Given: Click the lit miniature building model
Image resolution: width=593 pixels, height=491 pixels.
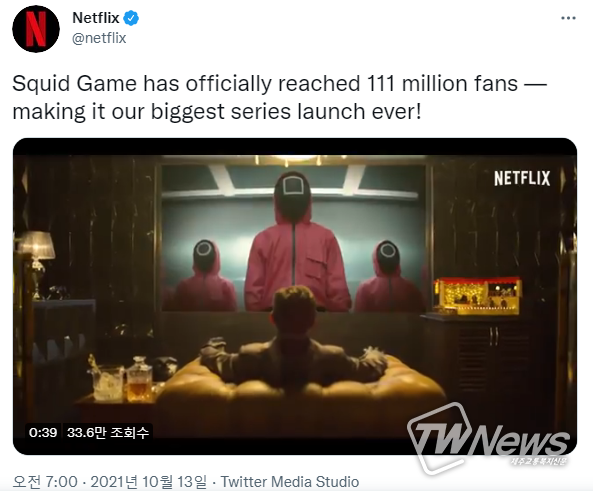Looking at the screenshot, I should pyautogui.click(x=477, y=296).
